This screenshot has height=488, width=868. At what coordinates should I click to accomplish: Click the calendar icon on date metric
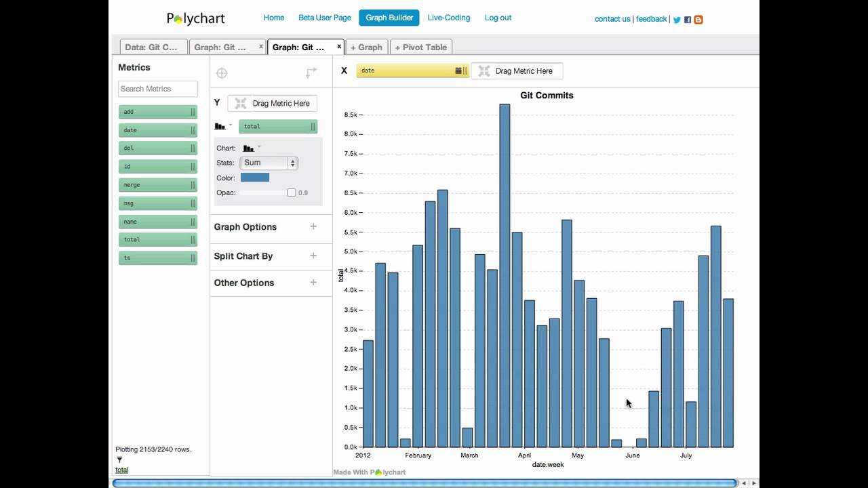458,70
